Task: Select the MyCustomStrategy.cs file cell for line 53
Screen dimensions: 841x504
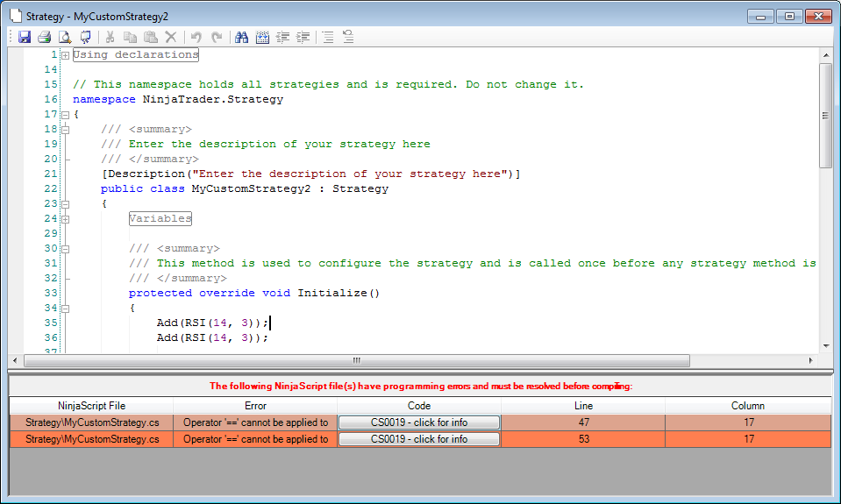Action: pos(92,439)
